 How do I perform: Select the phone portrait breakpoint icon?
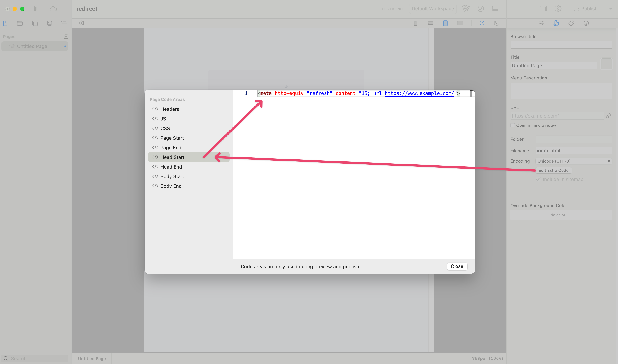[x=416, y=23]
